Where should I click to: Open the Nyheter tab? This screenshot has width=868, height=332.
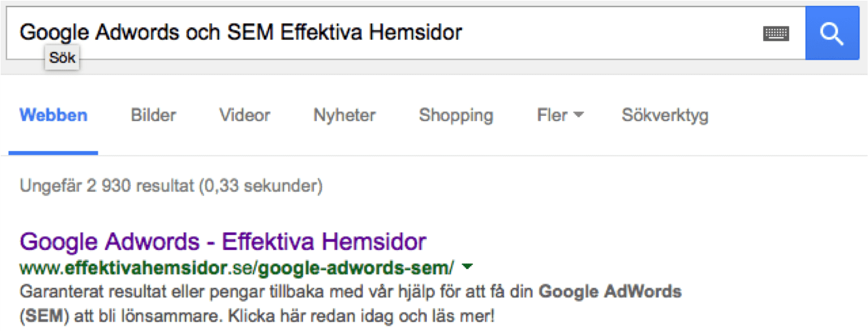tap(344, 116)
